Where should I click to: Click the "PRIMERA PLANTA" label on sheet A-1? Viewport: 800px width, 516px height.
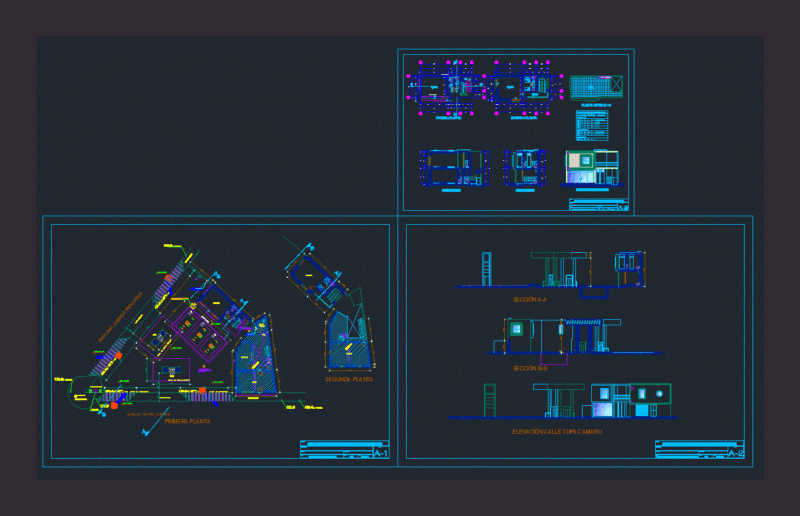tap(187, 421)
